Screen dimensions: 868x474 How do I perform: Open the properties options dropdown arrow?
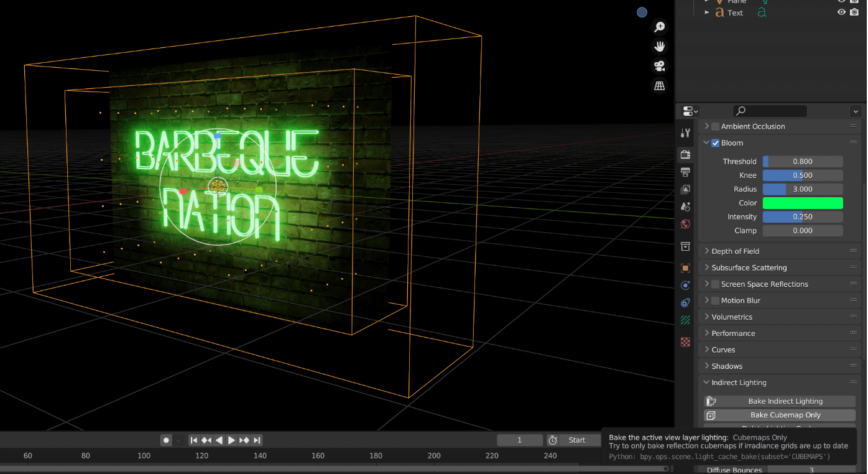[856, 111]
